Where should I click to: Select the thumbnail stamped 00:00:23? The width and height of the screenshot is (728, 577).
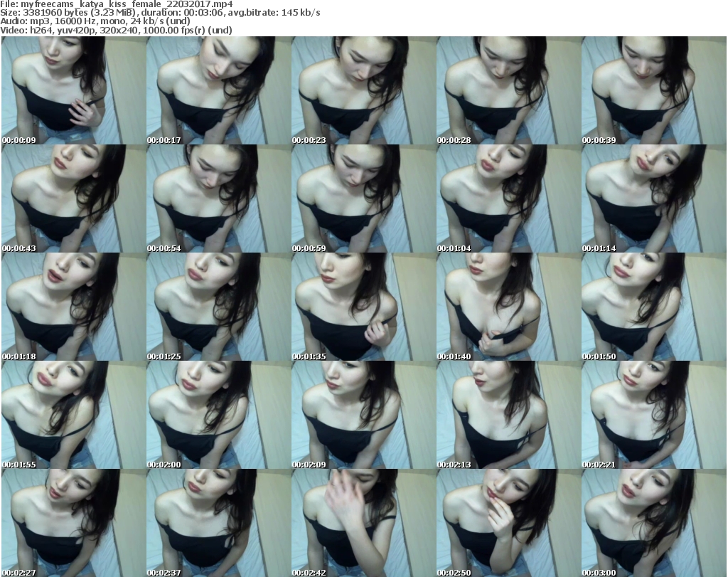pos(363,90)
